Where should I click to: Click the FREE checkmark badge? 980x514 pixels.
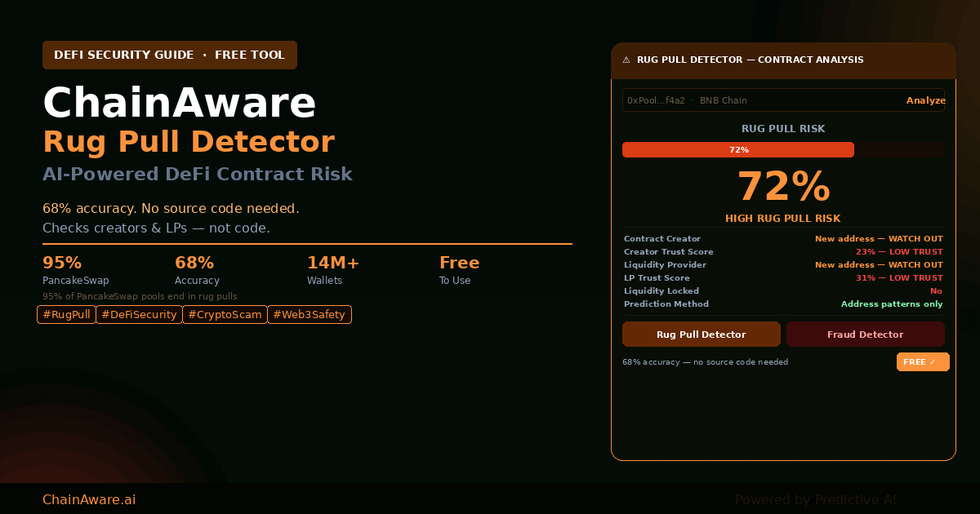[x=922, y=361]
